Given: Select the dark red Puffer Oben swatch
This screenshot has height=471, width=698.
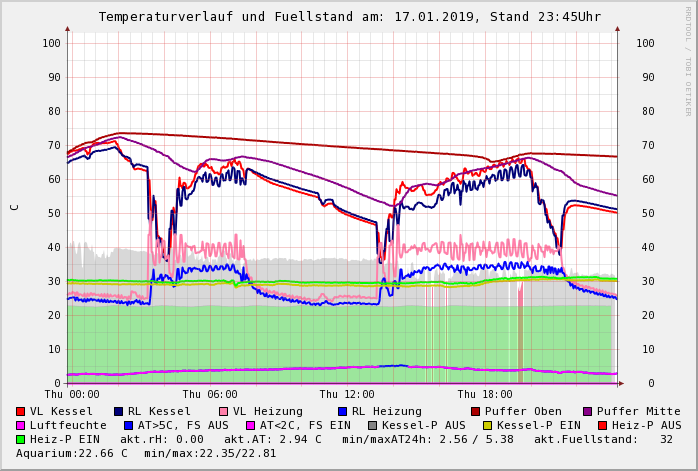Looking at the screenshot, I should tap(476, 411).
